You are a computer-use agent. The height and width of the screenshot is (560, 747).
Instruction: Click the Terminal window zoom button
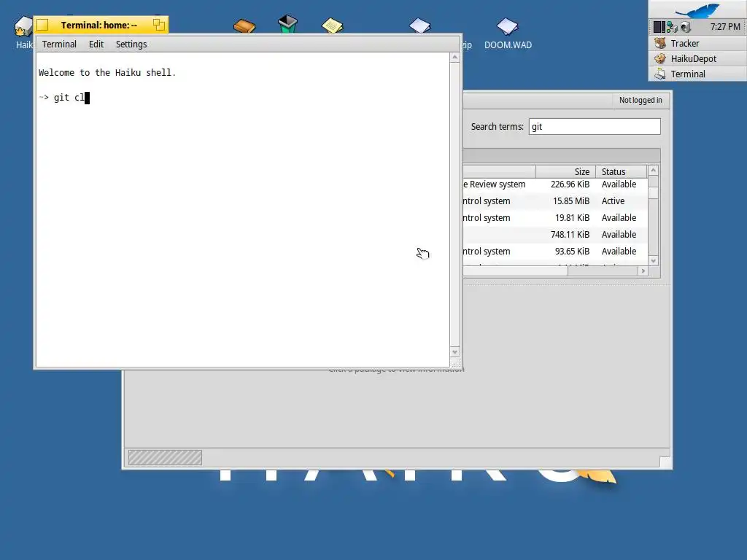point(159,25)
